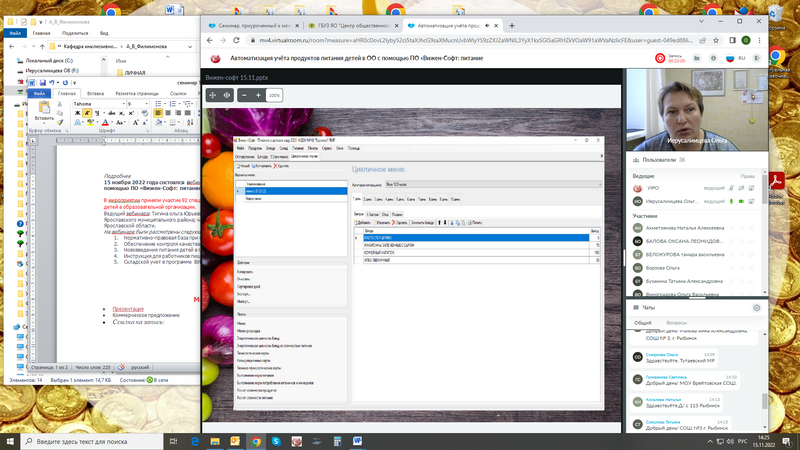Click exit room icon in webinar header
The height and width of the screenshot is (450, 800).
coord(757,58)
